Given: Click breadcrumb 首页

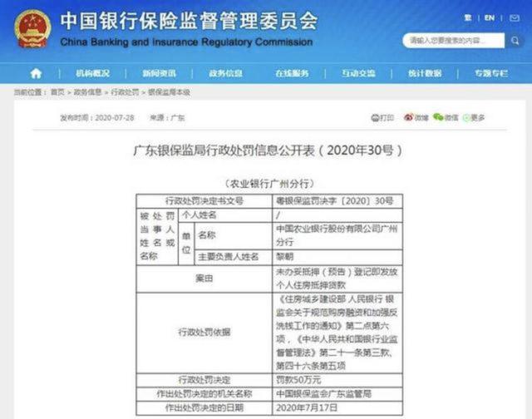Looking at the screenshot, I should pyautogui.click(x=57, y=92).
